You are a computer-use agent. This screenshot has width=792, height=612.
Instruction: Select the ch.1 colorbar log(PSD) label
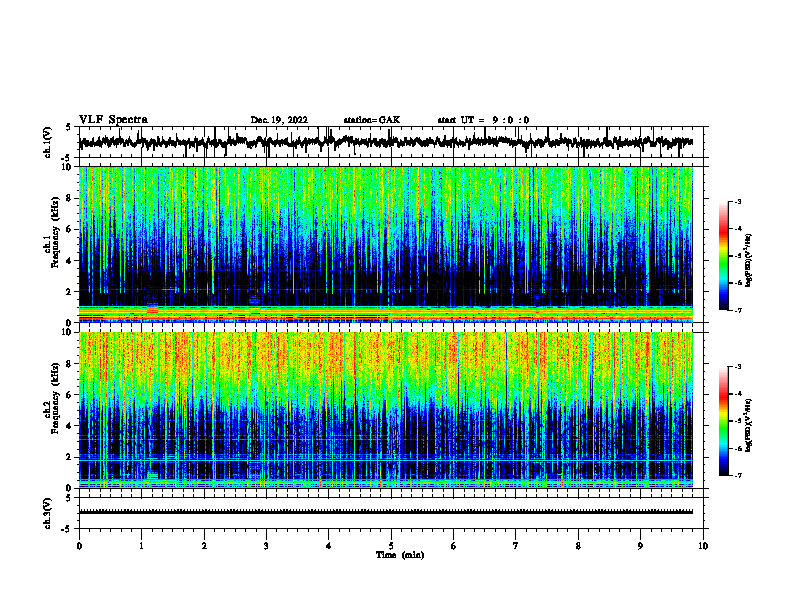749,261
